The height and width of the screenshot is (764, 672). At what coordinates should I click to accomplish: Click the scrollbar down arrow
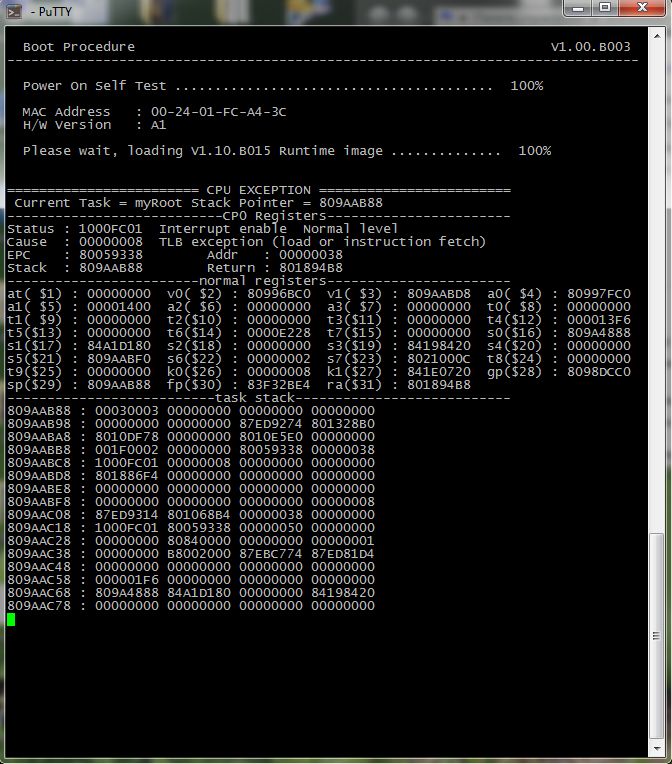pos(657,748)
